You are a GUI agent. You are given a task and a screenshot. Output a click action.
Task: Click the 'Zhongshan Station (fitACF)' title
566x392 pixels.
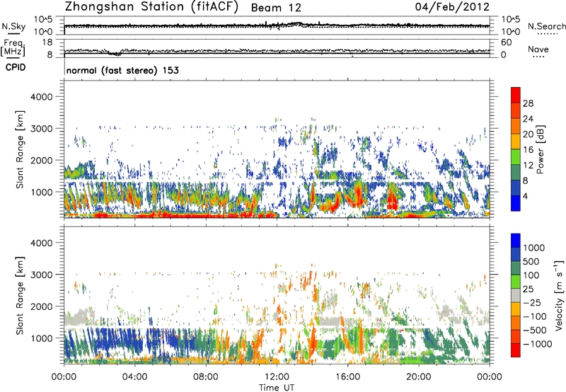coord(151,7)
